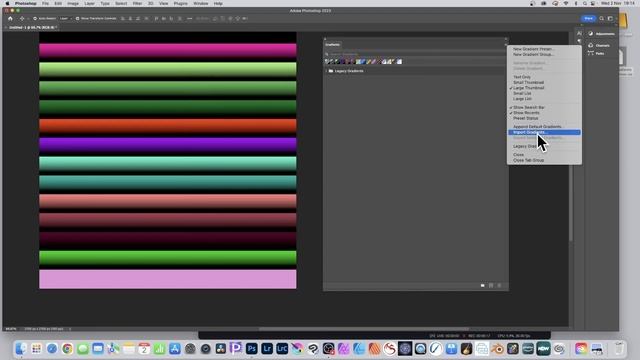
Task: Open Google Chrome from the Dock
Action: pos(67,349)
